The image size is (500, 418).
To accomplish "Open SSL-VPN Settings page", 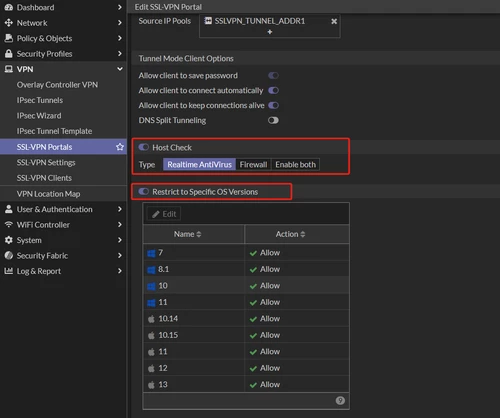I will 46,162.
